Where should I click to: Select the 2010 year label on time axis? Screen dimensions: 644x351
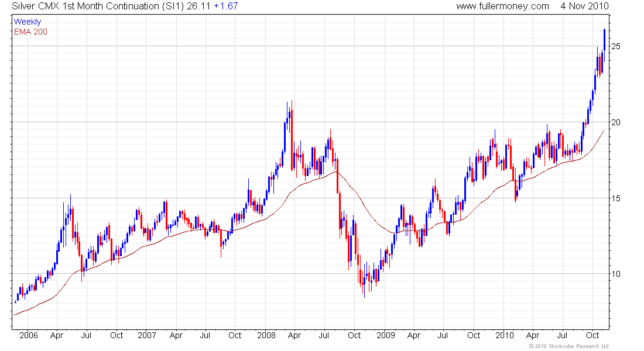pos(504,335)
